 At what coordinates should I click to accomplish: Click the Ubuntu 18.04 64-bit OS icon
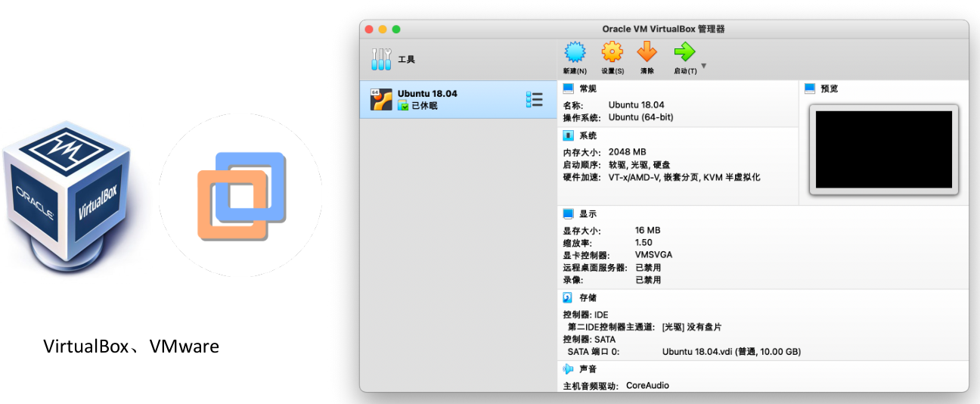pyautogui.click(x=381, y=100)
